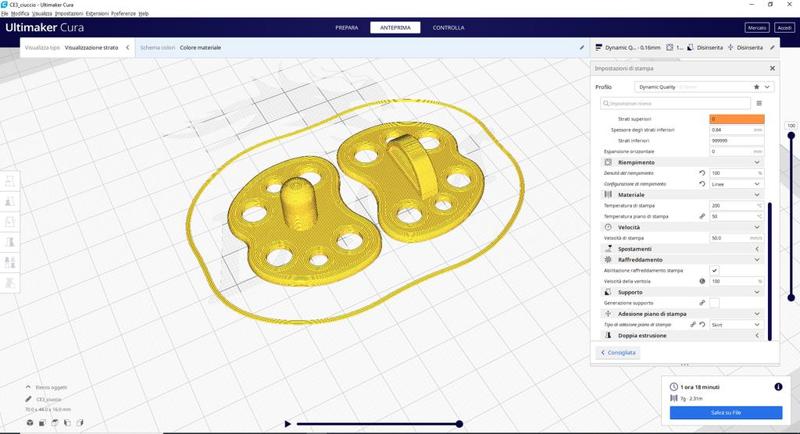Switch to top view camera icon

click(55, 423)
